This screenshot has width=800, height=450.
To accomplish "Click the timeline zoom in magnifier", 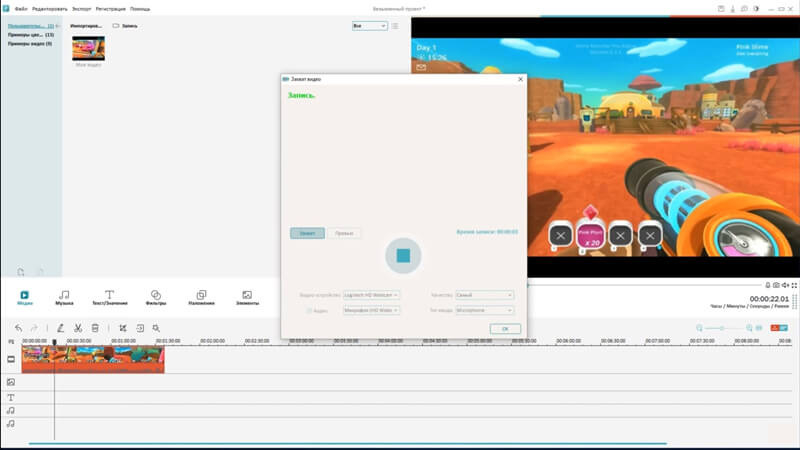I will click(x=749, y=328).
